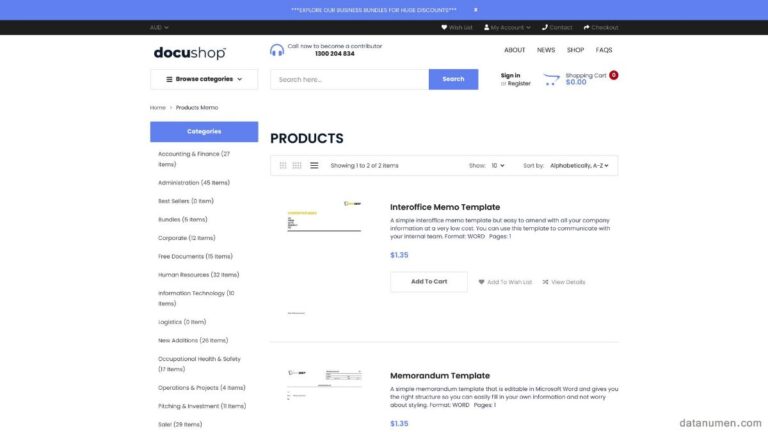This screenshot has height=432, width=768.
Task: Open the Sort by Alphabetically A-Z dropdown
Action: click(579, 166)
